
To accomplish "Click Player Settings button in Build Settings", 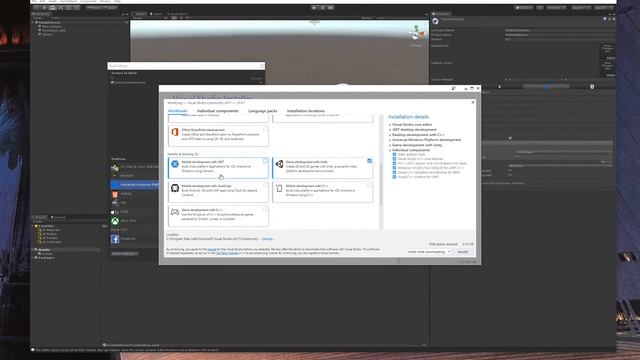I will point(124,254).
